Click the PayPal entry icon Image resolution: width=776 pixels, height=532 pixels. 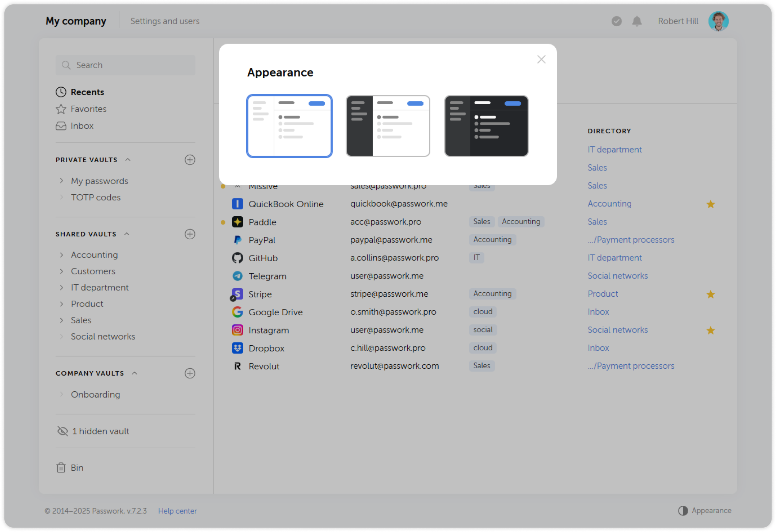point(237,240)
